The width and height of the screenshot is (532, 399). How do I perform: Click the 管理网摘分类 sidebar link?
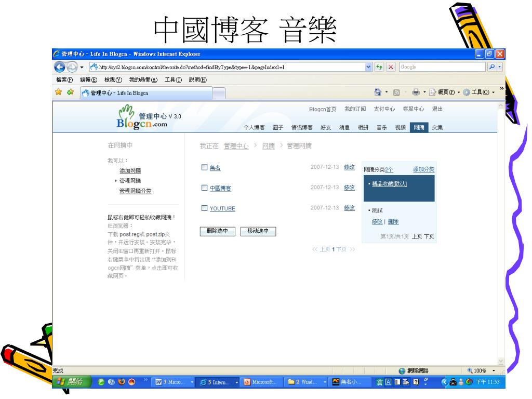click(x=136, y=191)
